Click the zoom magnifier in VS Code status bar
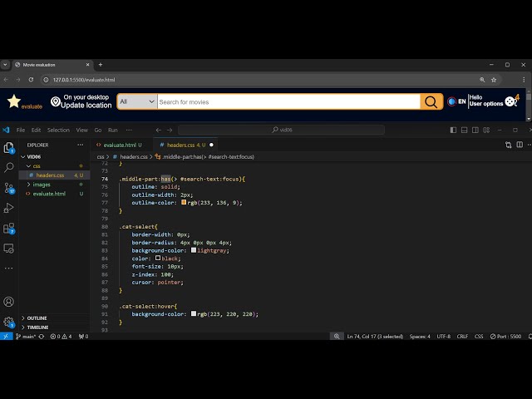The height and width of the screenshot is (399, 532). [x=337, y=336]
